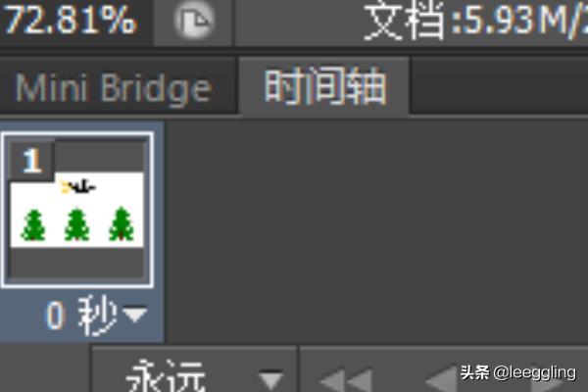
Task: Click empty timeline area beside frame 1
Action: [375, 230]
